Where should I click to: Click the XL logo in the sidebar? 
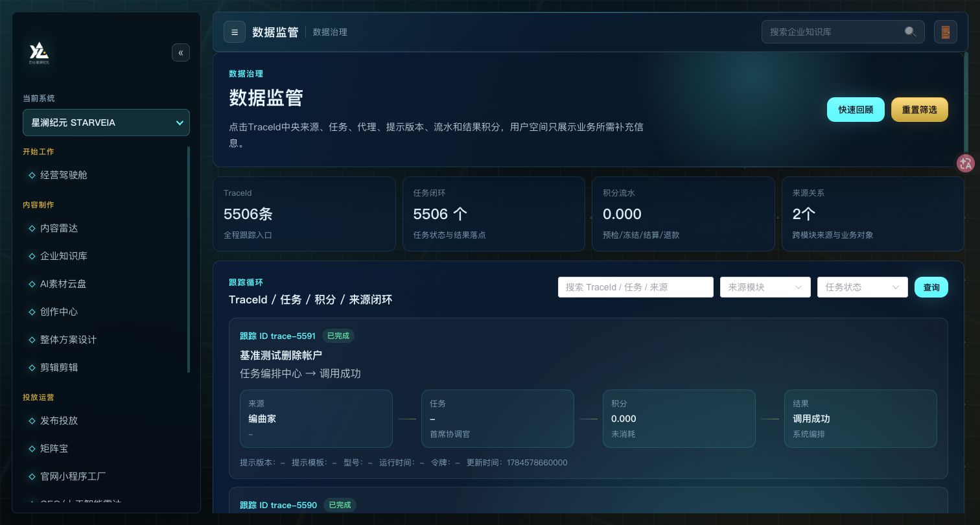pos(39,52)
